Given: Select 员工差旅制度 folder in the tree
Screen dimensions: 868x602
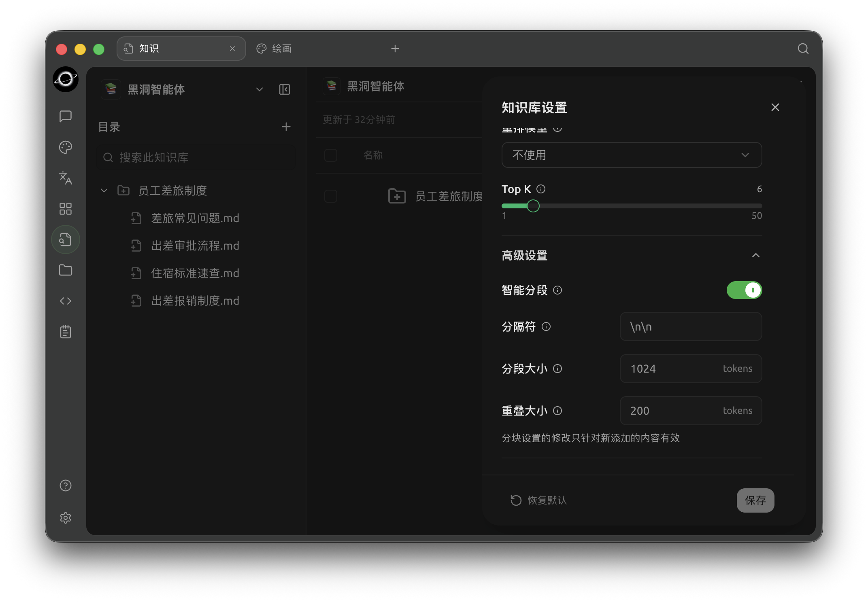Looking at the screenshot, I should (172, 191).
